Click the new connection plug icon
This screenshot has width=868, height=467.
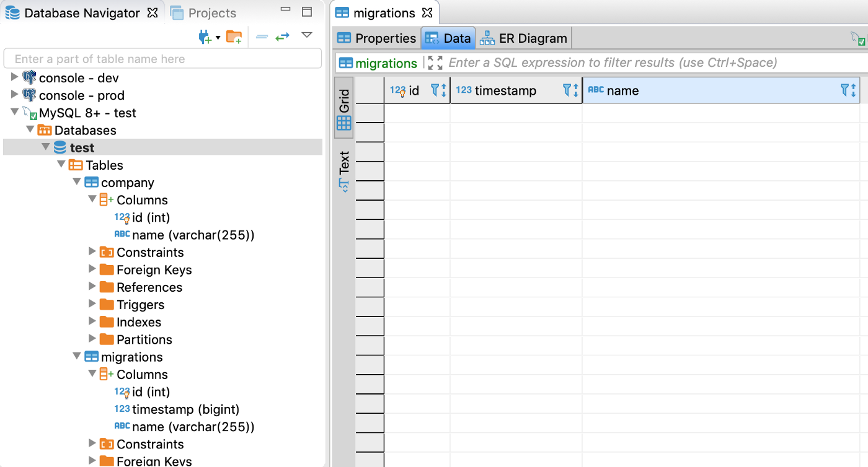pos(205,37)
